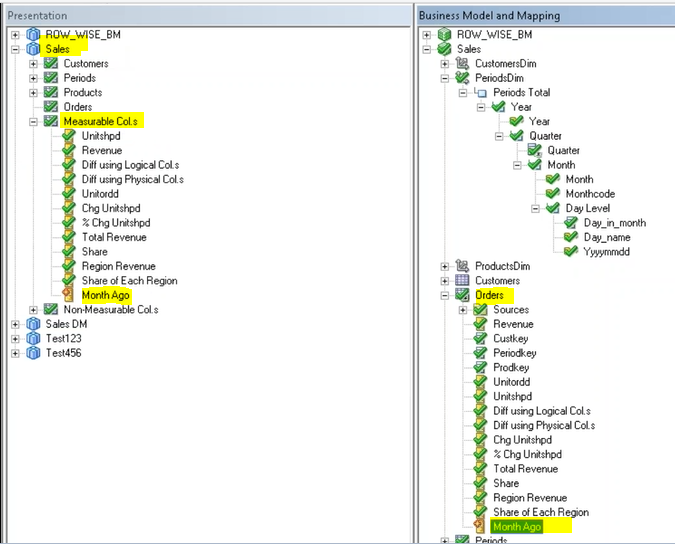
Task: Click the Orders presentation table icon in Presentation pane
Action: pyautogui.click(x=51, y=107)
